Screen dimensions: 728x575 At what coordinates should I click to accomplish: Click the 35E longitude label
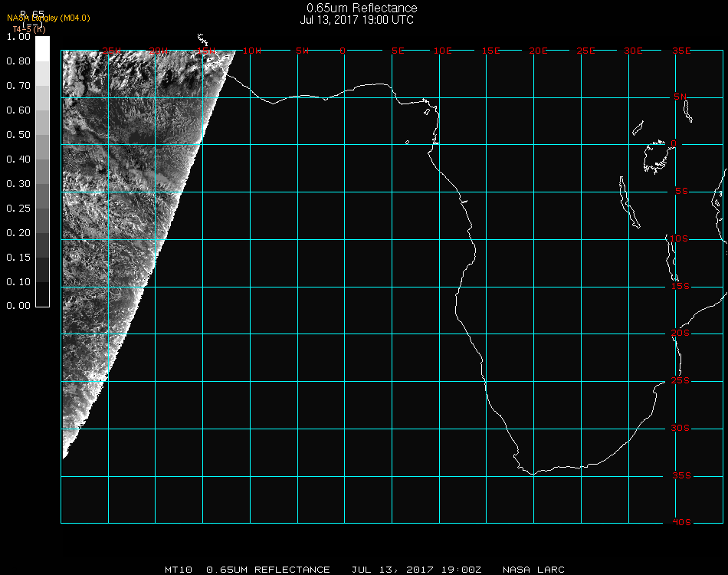point(681,51)
